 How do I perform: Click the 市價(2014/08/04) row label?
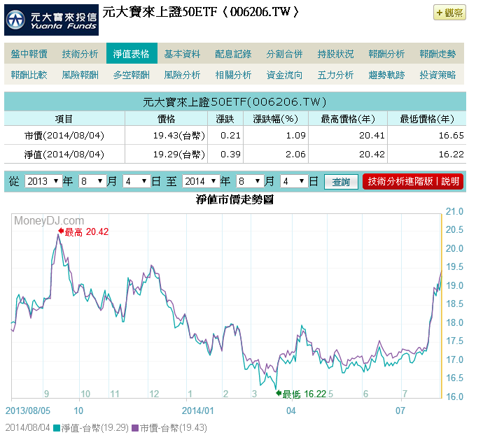point(64,136)
